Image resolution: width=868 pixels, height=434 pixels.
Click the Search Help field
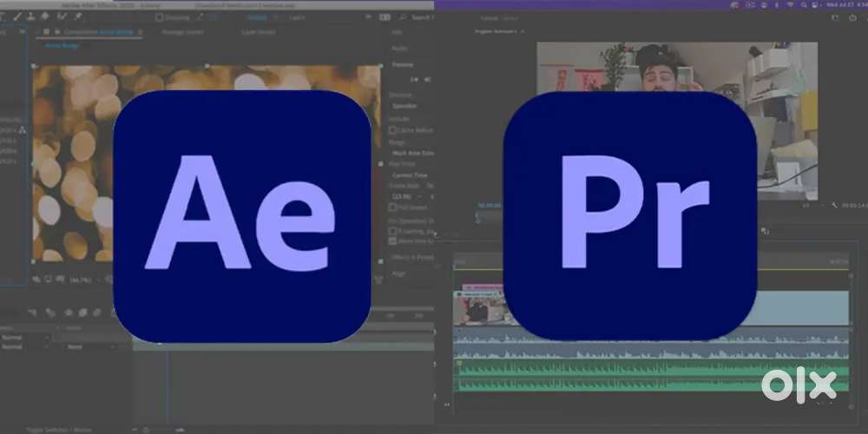coord(422,17)
